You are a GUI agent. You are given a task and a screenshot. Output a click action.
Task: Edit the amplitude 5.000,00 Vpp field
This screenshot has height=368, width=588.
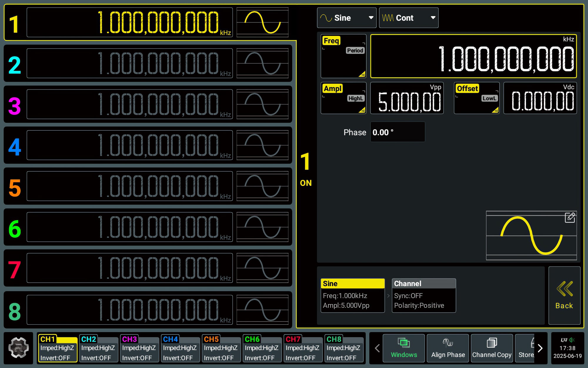coord(407,98)
